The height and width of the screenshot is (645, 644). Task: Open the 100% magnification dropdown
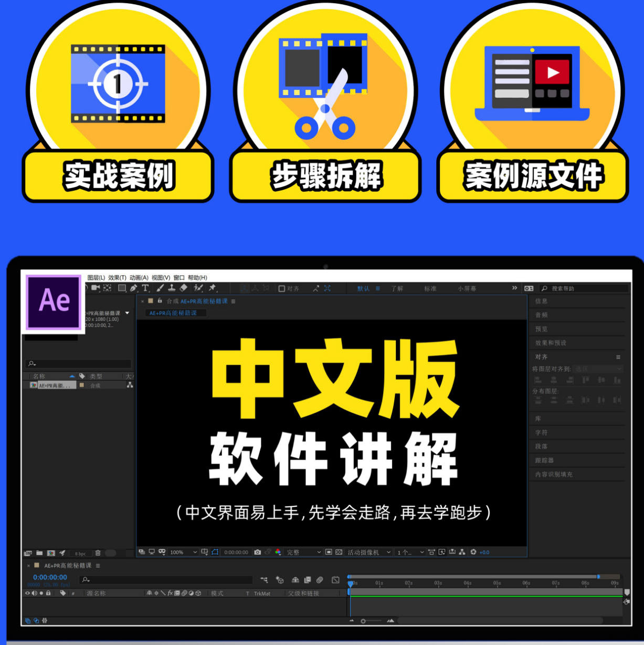[x=183, y=552]
